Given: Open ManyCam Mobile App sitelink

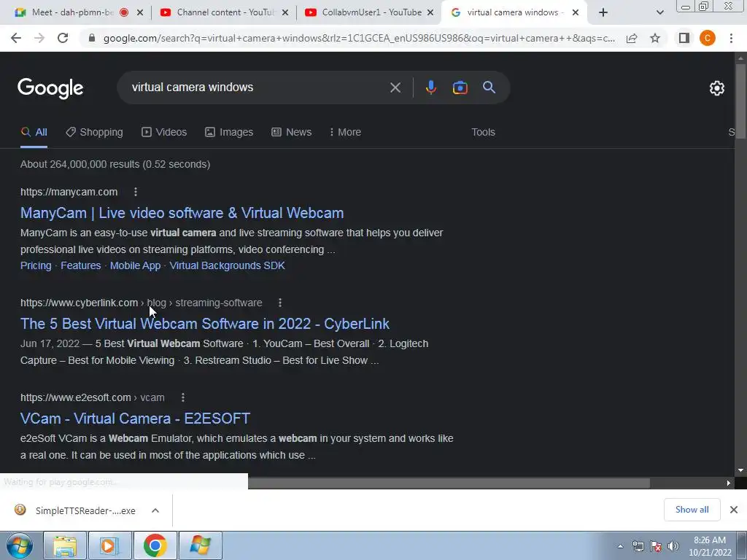Looking at the screenshot, I should click(135, 265).
